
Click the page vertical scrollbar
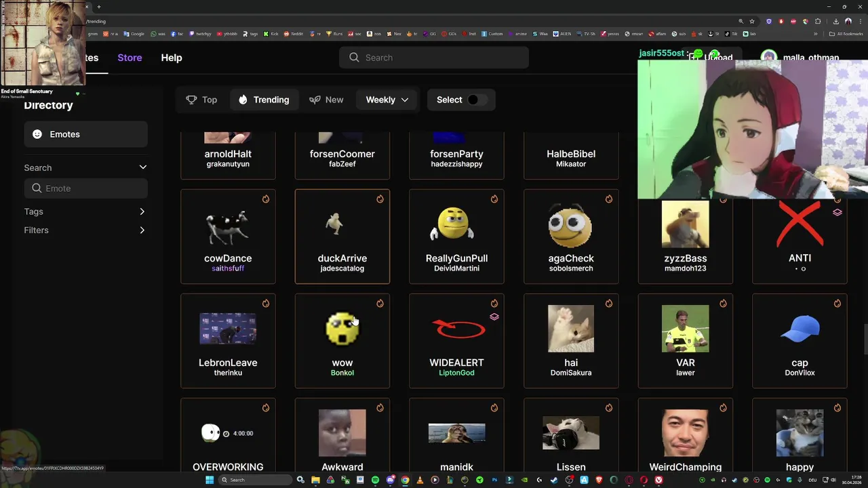(x=865, y=339)
